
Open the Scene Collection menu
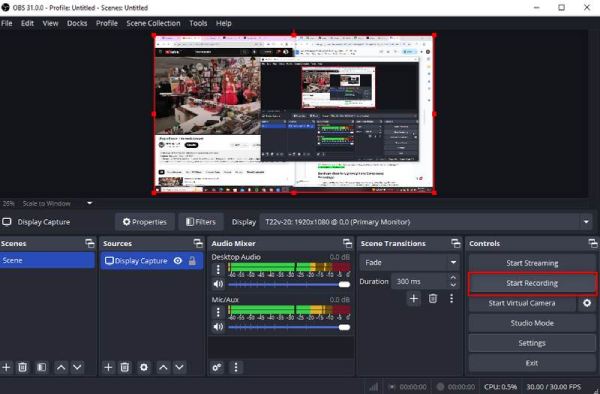[153, 23]
